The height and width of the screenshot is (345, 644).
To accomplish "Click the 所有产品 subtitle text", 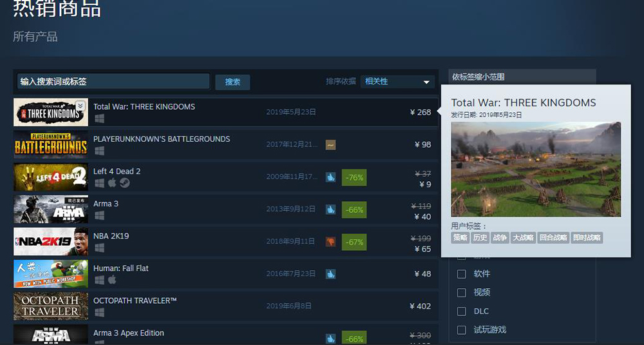I will [35, 37].
